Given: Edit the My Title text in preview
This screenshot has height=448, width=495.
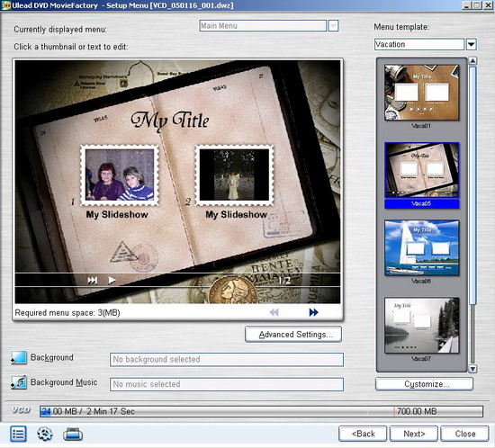Looking at the screenshot, I should click(x=170, y=121).
